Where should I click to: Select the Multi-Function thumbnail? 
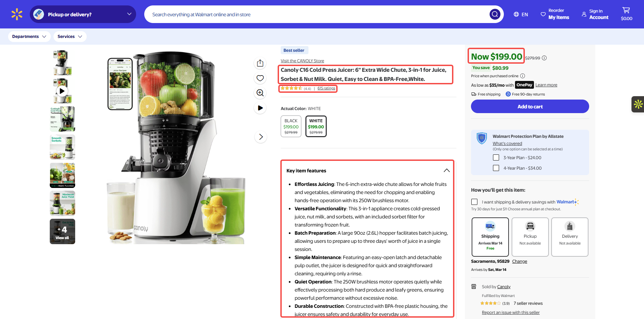(x=62, y=175)
